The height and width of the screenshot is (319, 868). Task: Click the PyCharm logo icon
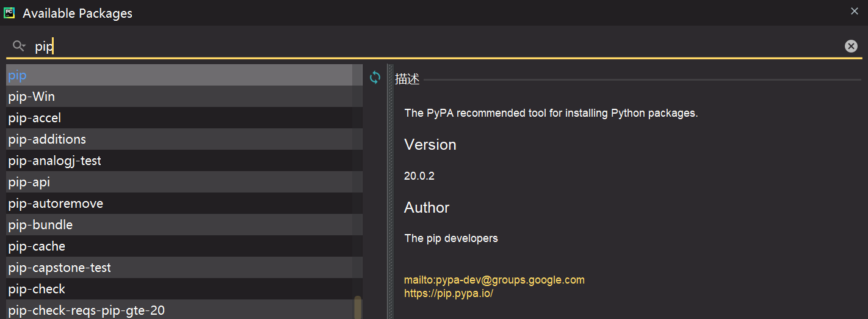[x=9, y=13]
